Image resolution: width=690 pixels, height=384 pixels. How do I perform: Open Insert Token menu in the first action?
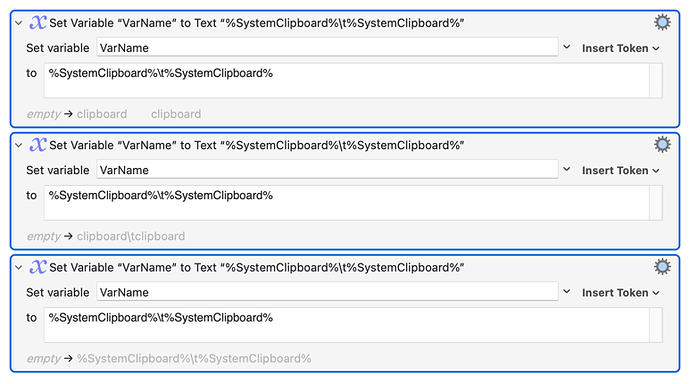[x=620, y=48]
